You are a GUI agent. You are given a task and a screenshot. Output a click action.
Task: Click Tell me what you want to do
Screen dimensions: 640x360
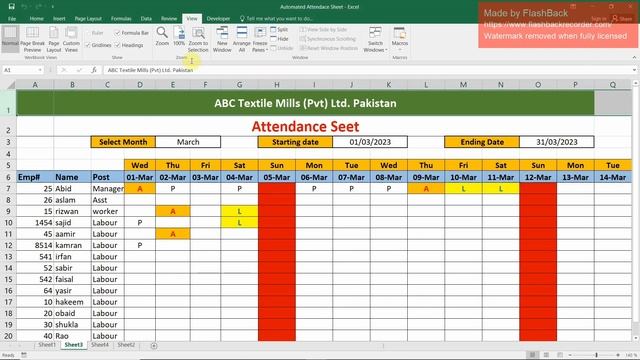[x=277, y=19]
